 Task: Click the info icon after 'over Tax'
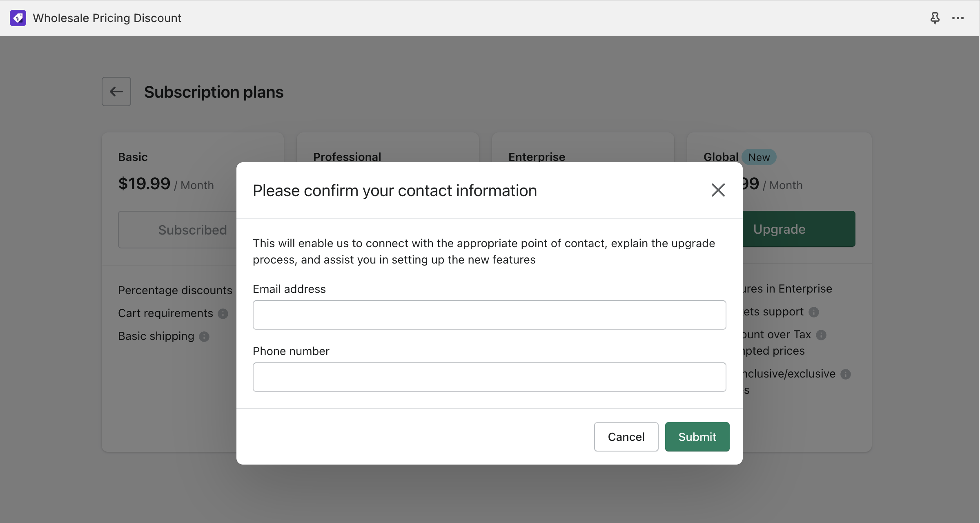click(821, 335)
